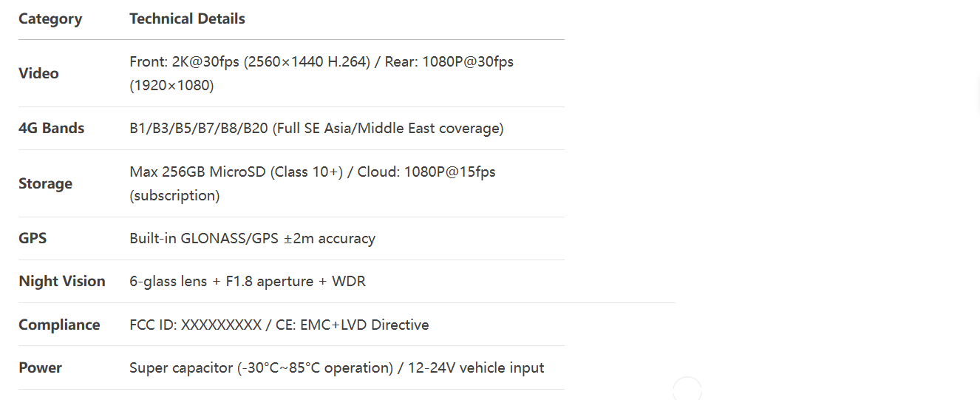Click the B1/B3/B5/B7/B8/B20 band list
The height and width of the screenshot is (400, 980).
point(199,128)
